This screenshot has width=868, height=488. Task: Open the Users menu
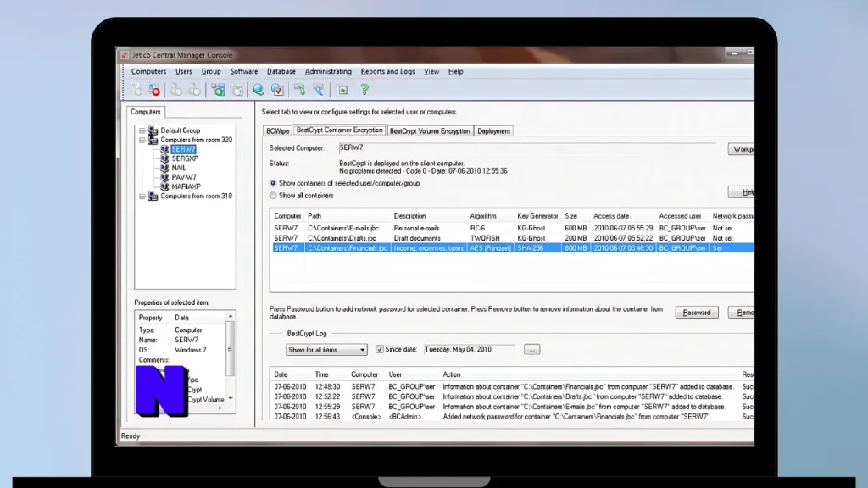(x=184, y=71)
